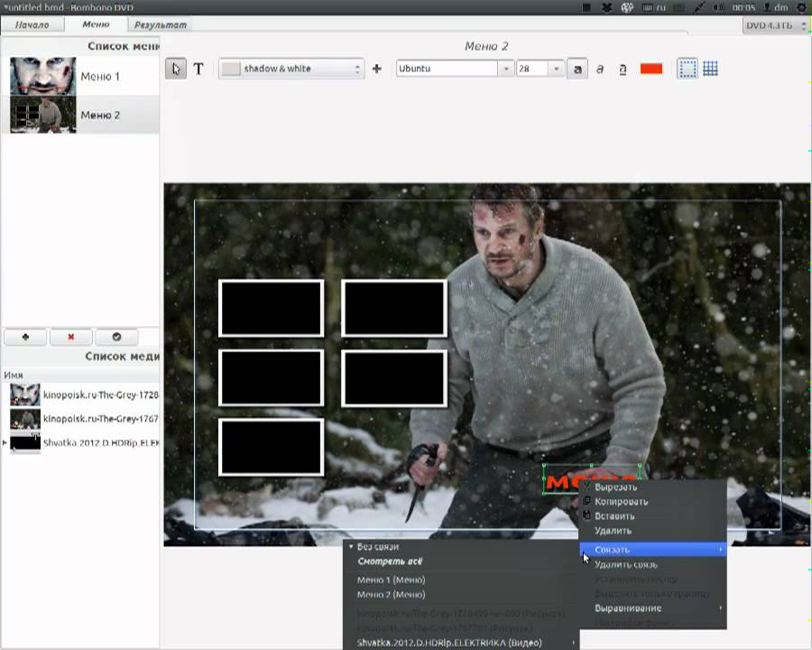The height and width of the screenshot is (650, 812).
Task: Select the middle-left black thumbnail frame
Action: pos(271,377)
